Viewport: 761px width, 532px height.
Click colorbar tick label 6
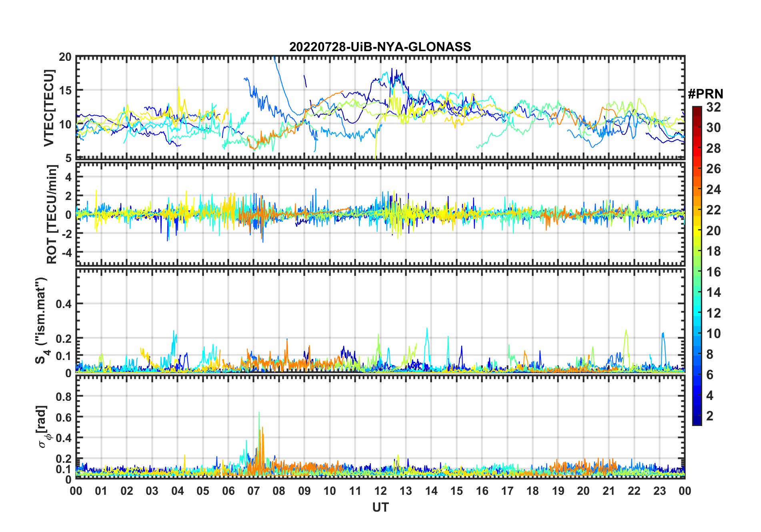pyautogui.click(x=710, y=375)
